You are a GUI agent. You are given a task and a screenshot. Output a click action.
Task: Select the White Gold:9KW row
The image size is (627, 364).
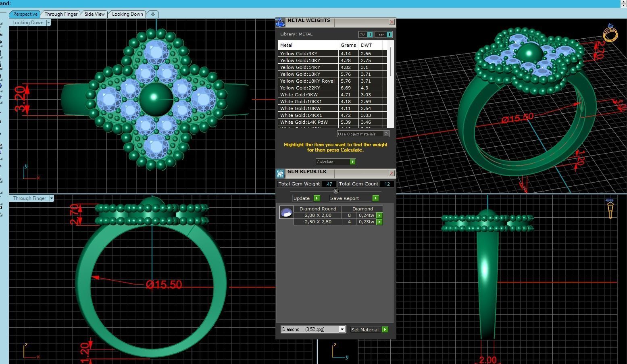pyautogui.click(x=332, y=95)
